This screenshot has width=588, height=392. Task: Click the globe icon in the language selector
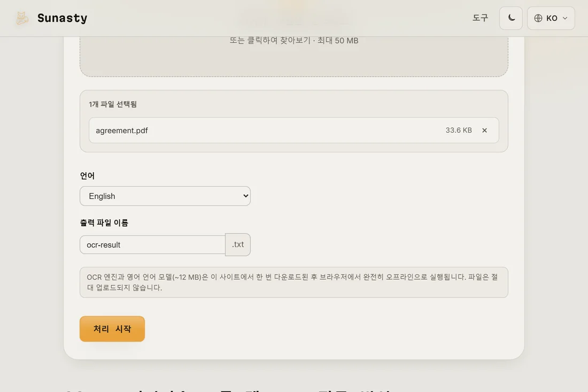(538, 18)
